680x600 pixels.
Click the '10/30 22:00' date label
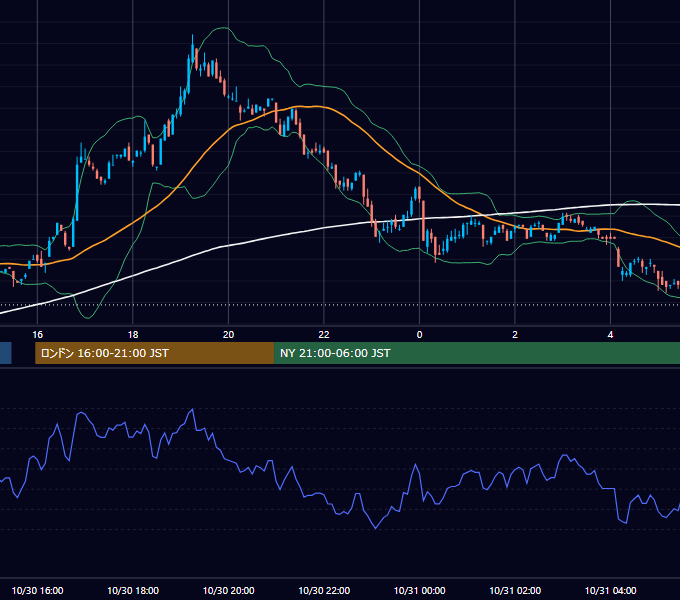[x=324, y=590]
